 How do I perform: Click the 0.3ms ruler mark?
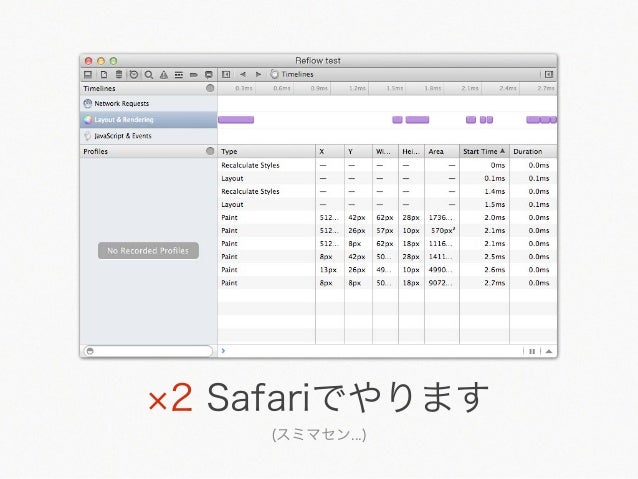pos(244,88)
